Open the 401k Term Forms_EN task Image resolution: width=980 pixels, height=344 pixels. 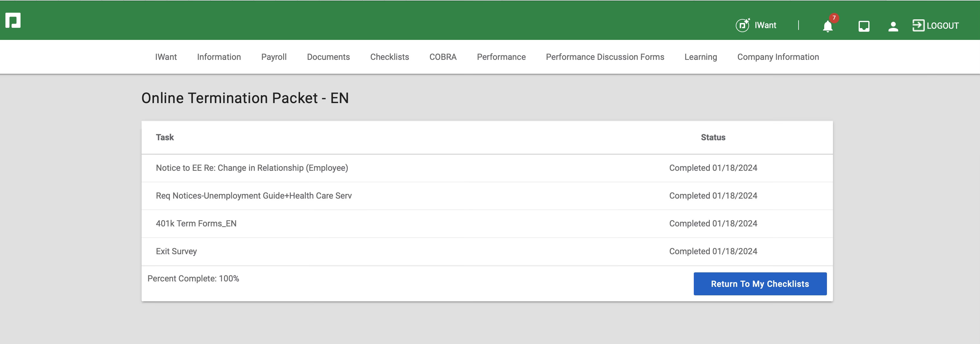point(196,224)
